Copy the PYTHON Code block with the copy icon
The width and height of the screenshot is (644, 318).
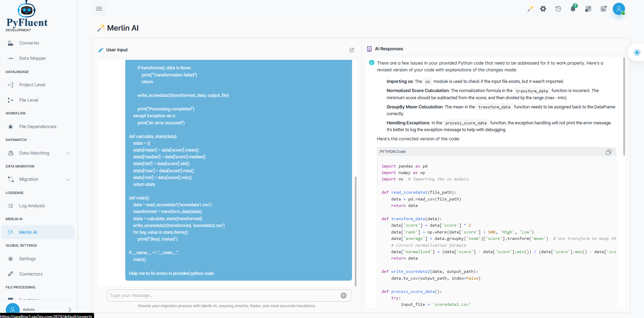609,152
